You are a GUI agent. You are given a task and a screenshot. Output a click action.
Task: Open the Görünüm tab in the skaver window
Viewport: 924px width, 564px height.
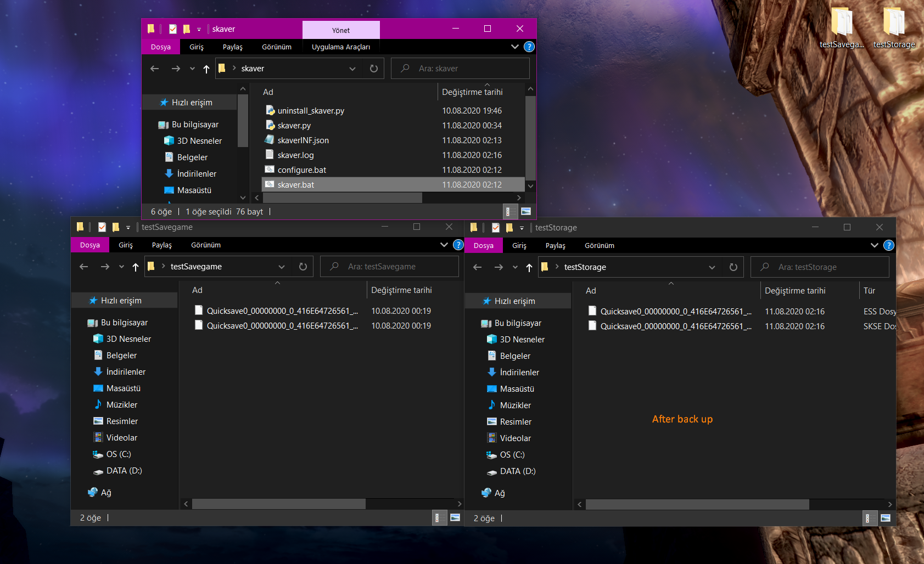(276, 47)
